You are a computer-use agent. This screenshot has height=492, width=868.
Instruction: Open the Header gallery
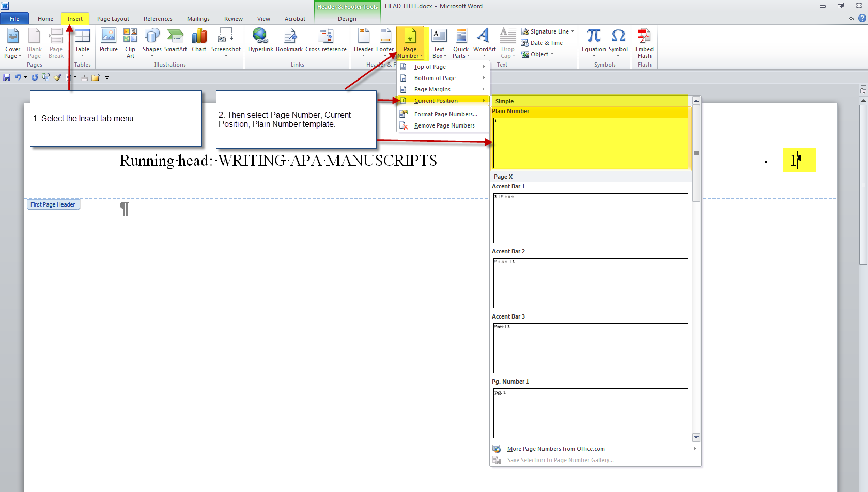pyautogui.click(x=363, y=43)
